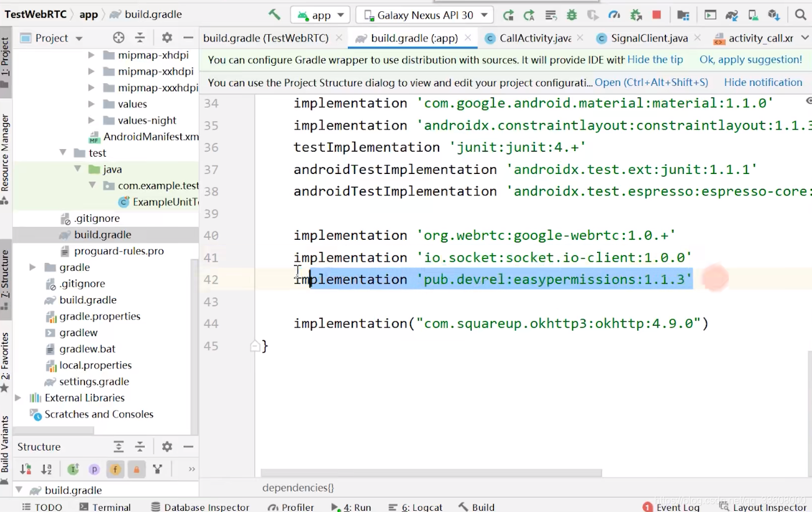Hide the Structure panel with the minus icon
Viewport: 812px width, 512px height.
(188, 447)
